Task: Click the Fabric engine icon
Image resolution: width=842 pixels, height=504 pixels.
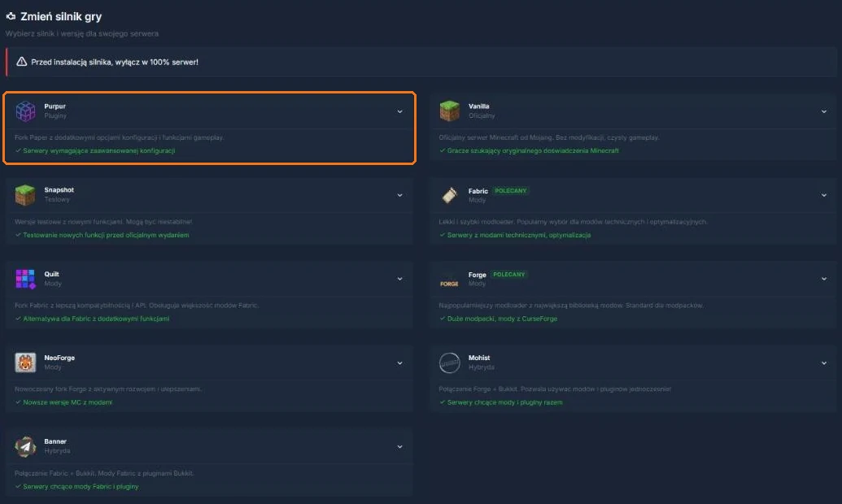Action: (449, 195)
